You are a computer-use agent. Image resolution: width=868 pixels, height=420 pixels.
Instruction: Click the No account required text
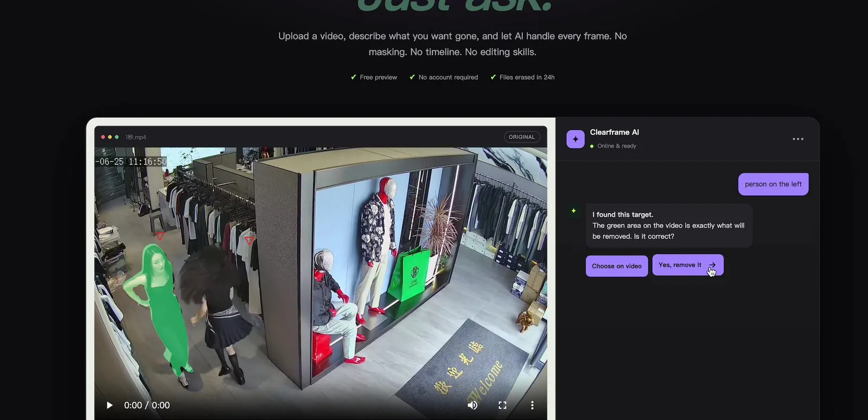(x=448, y=77)
